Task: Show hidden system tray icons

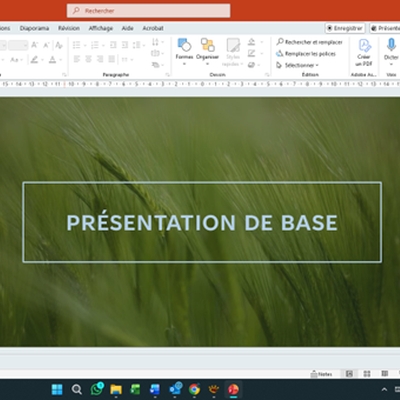Action: pos(384,389)
